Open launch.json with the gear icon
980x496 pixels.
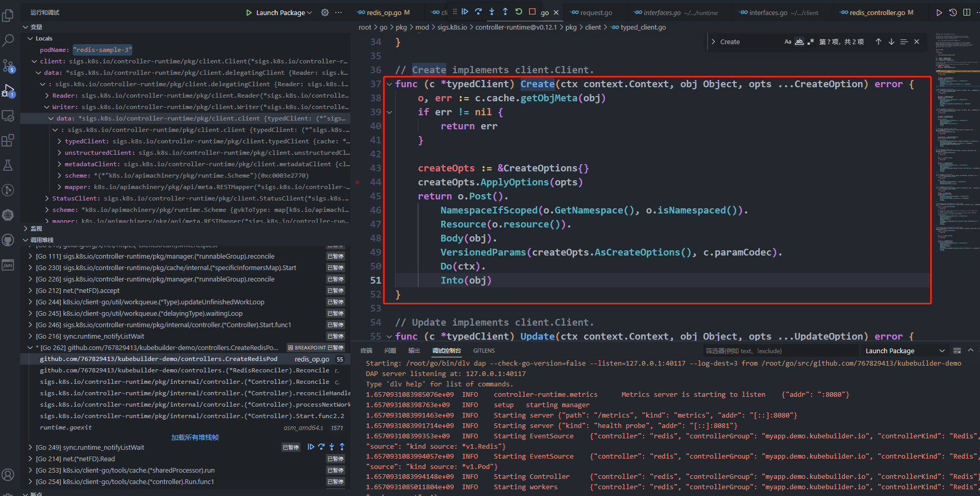pos(325,12)
